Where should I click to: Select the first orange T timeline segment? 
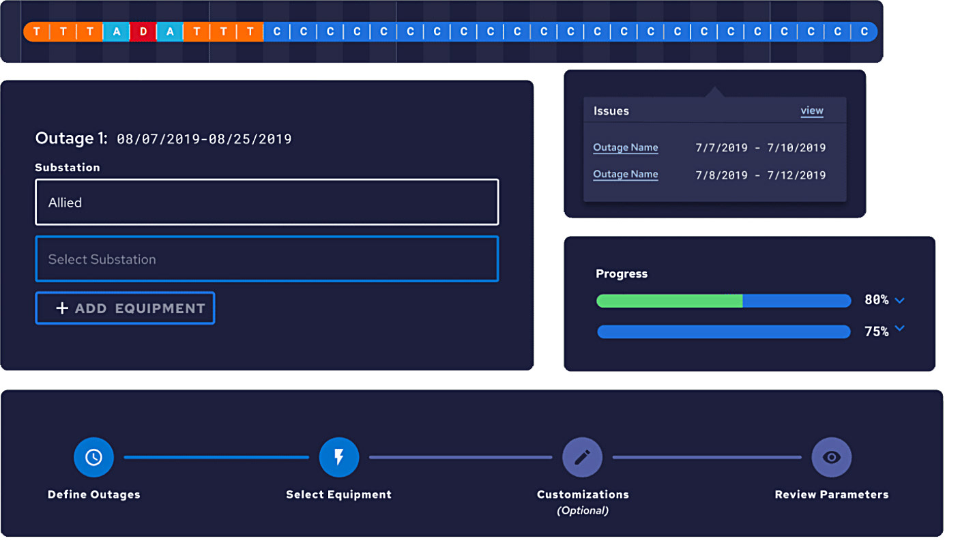coord(36,31)
